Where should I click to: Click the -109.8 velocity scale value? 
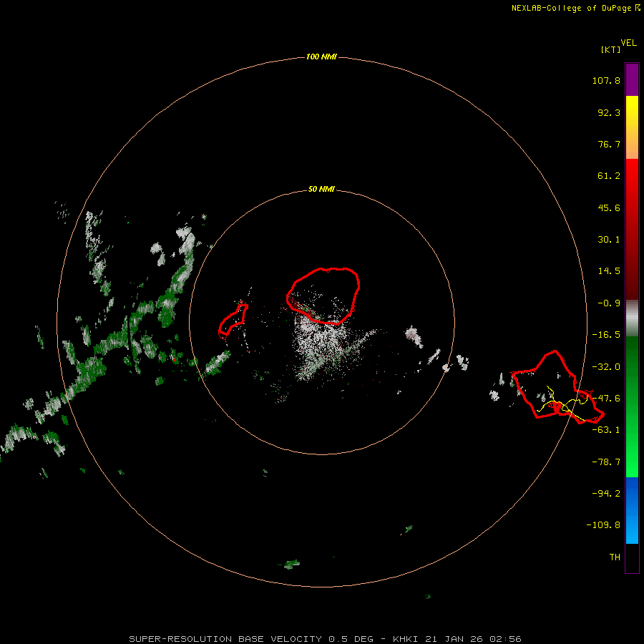tap(603, 525)
